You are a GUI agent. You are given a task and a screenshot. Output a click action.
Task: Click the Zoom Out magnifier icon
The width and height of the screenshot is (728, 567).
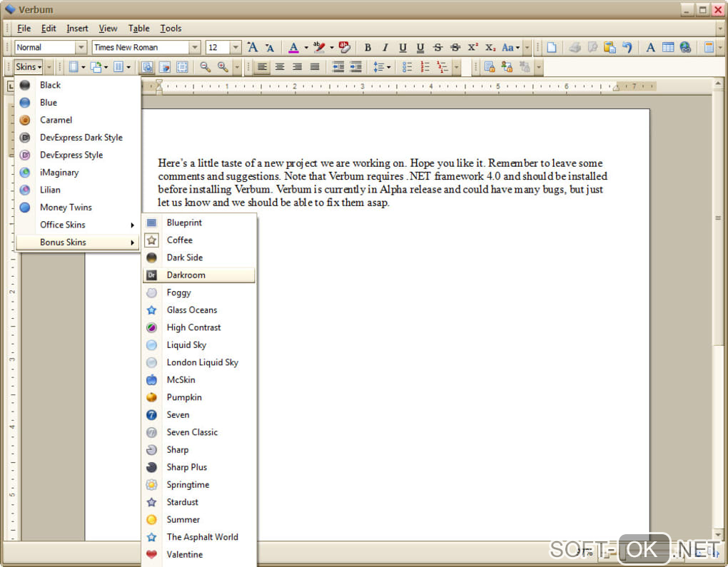tap(206, 67)
